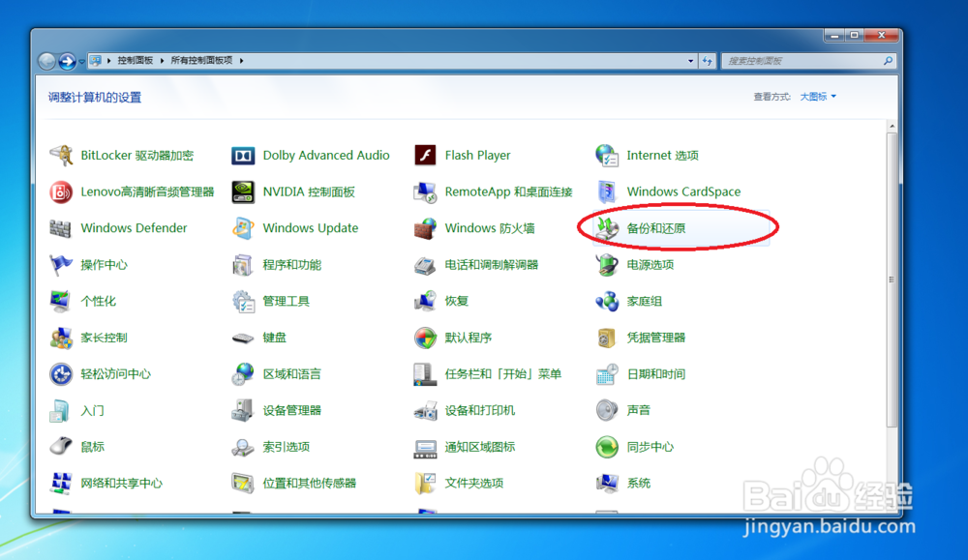Open the 键盘 keyboard icon
968x560 pixels.
[243, 338]
